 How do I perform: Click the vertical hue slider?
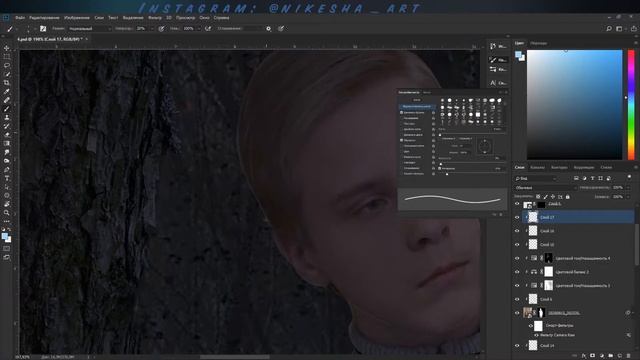pyautogui.click(x=631, y=105)
